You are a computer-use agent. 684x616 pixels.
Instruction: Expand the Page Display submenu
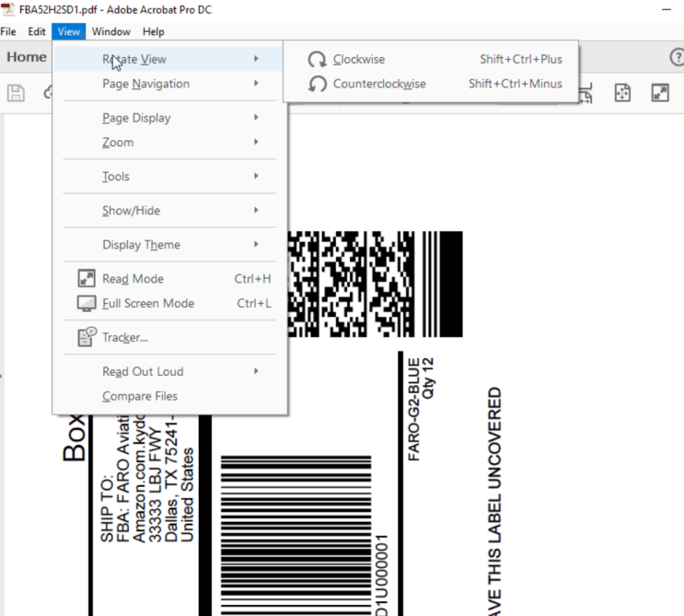(169, 118)
